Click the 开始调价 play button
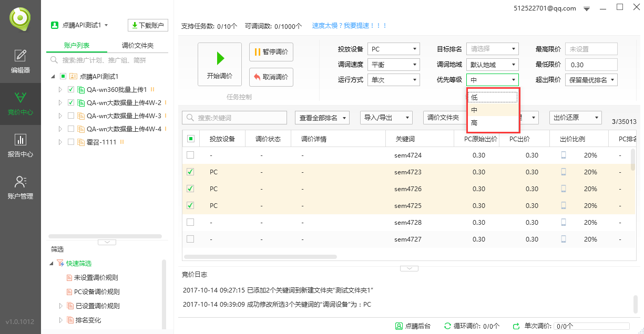This screenshot has width=644, height=334. click(220, 65)
